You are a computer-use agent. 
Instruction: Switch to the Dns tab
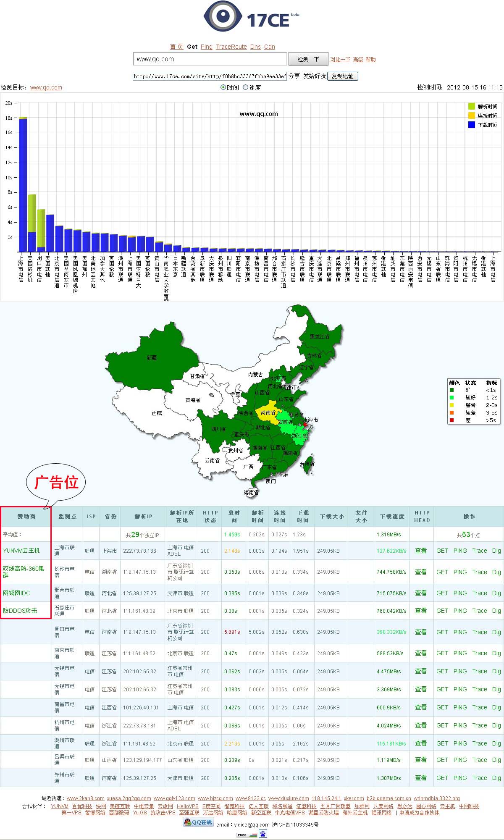[x=255, y=47]
